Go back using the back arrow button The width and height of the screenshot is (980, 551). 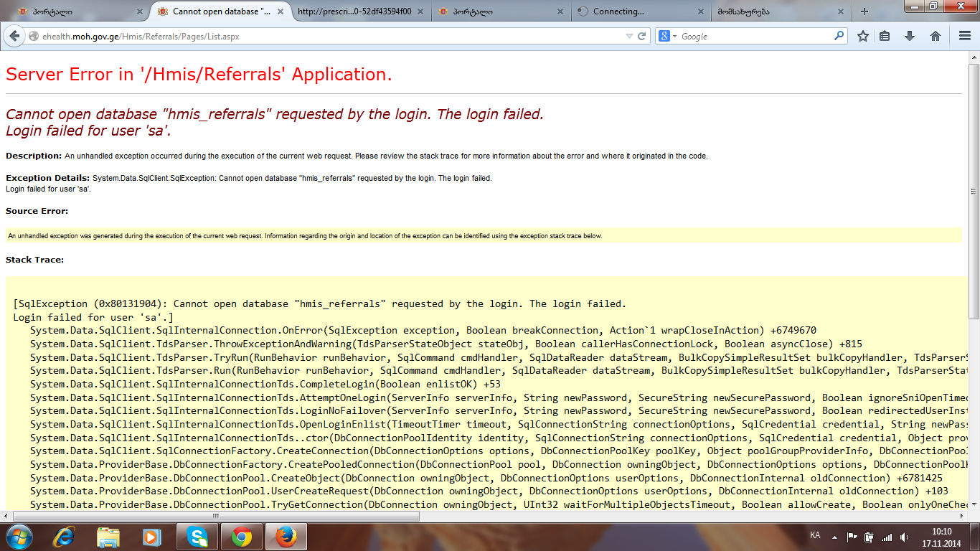click(x=14, y=36)
